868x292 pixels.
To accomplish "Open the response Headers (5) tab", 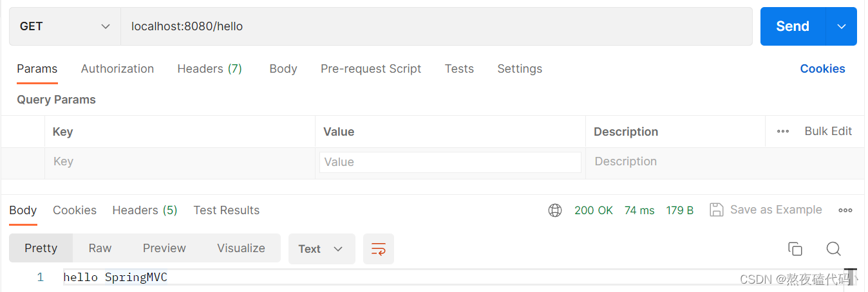I will coord(145,210).
